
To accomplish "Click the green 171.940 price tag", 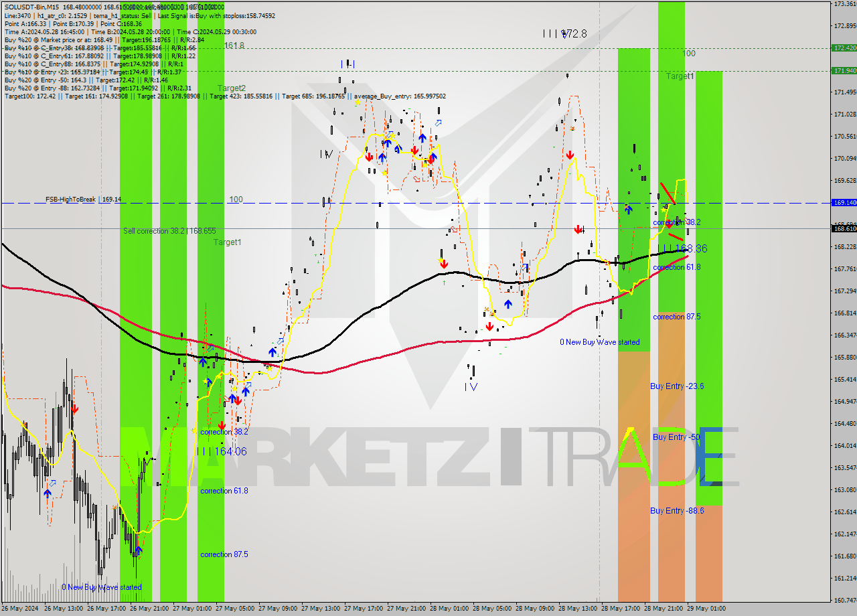I will (x=844, y=70).
